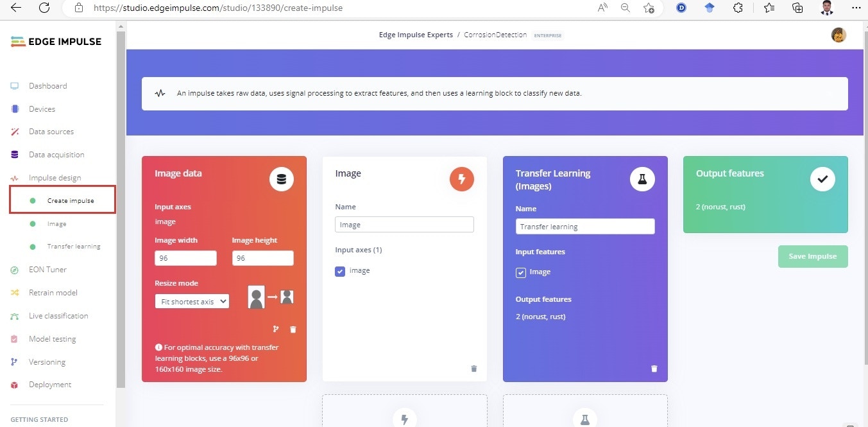Image resolution: width=868 pixels, height=427 pixels.
Task: Click the Image height input field
Action: [x=263, y=258]
